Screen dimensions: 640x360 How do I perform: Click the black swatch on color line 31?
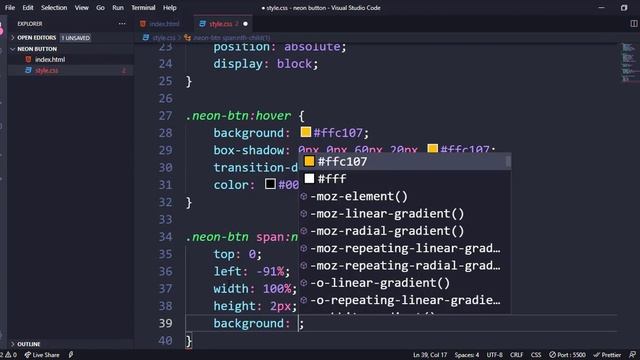pyautogui.click(x=270, y=184)
